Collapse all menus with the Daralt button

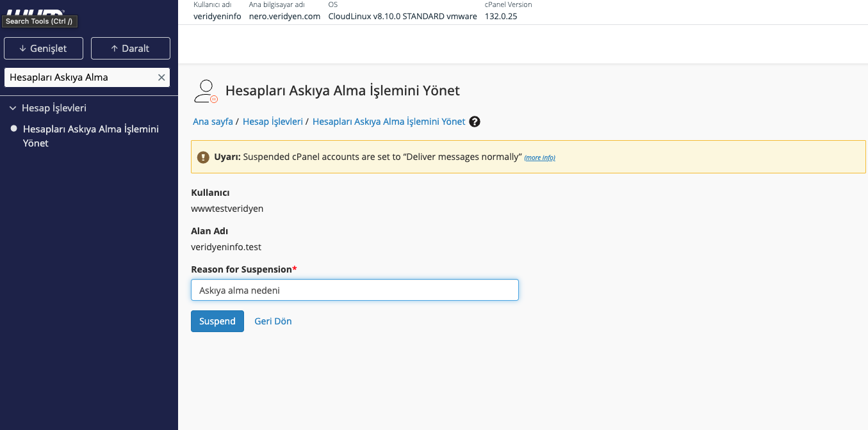[x=130, y=49]
